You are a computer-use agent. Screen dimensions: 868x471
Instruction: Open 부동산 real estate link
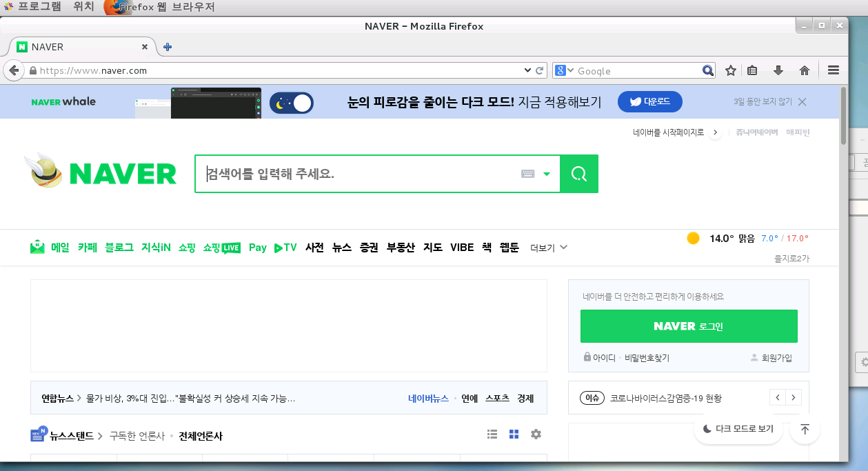(x=401, y=248)
